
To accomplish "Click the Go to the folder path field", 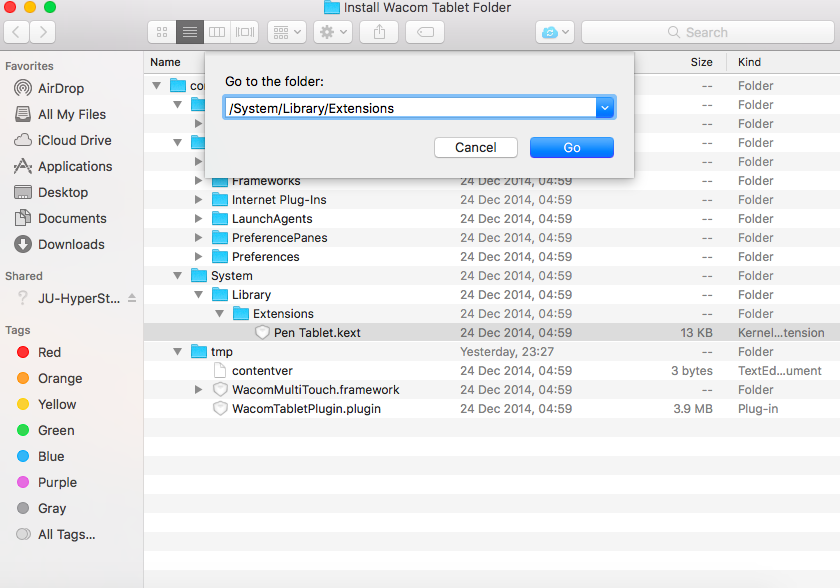I will click(x=410, y=108).
